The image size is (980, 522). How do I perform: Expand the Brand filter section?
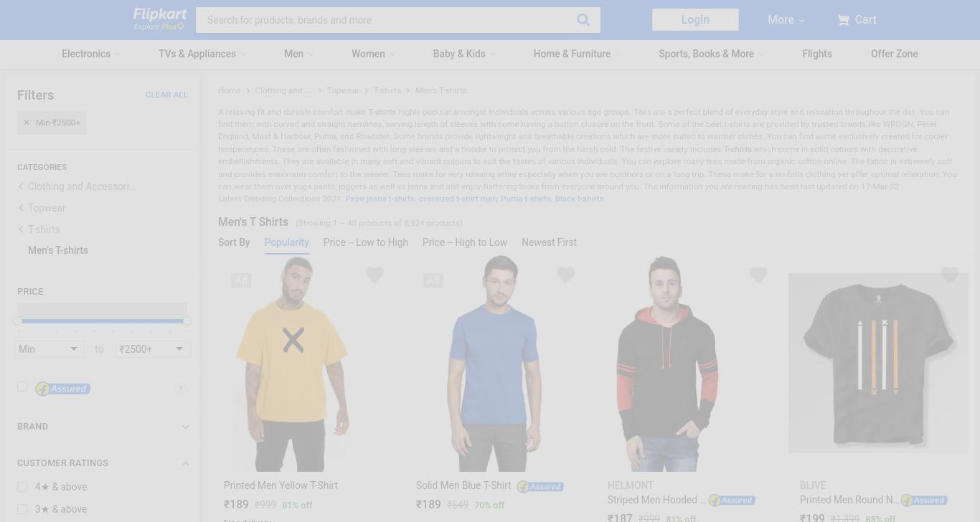click(103, 427)
